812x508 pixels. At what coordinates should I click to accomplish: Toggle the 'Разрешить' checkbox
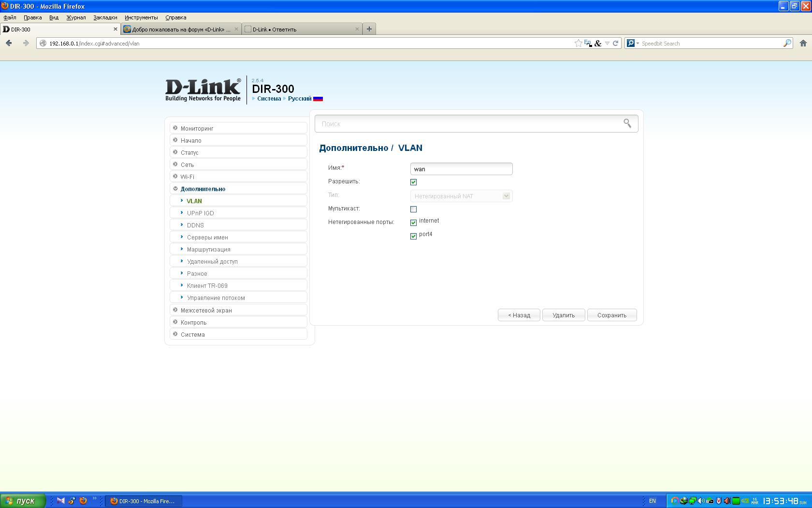413,182
